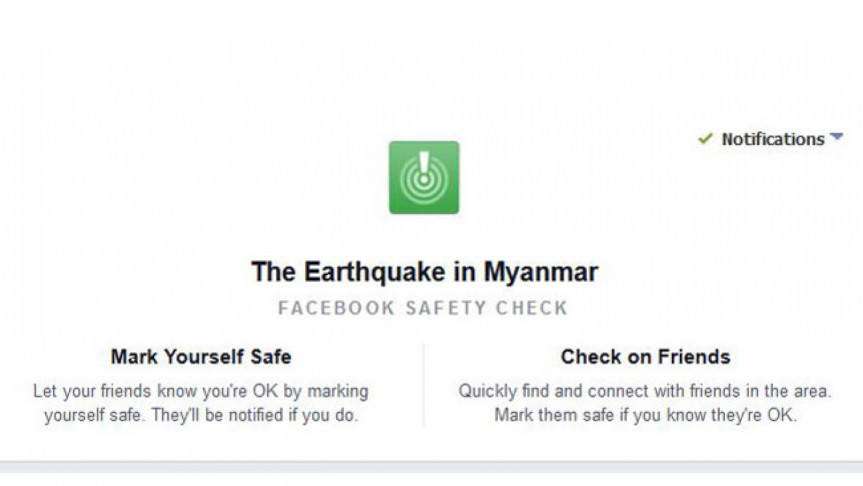The width and height of the screenshot is (863, 486).
Task: Open the Notifications menu label
Action: point(773,139)
